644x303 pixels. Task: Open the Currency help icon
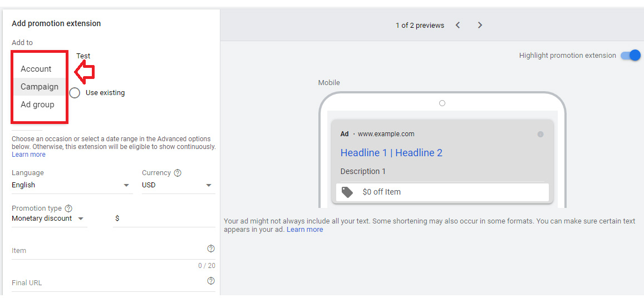point(178,173)
